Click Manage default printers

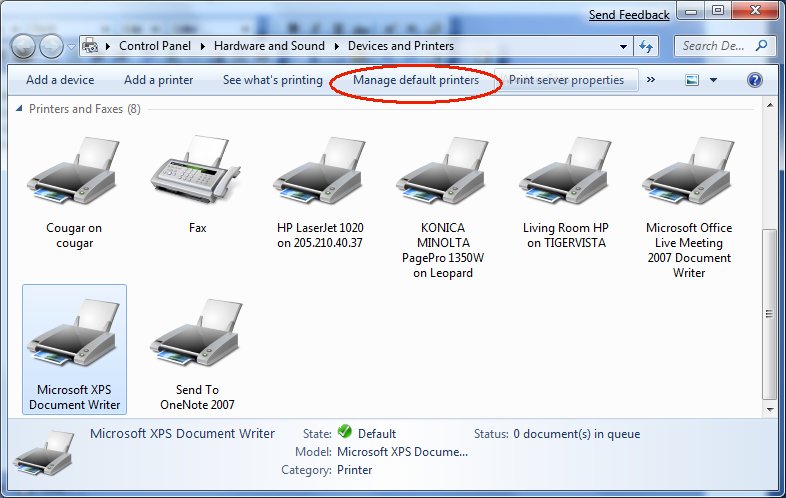point(416,80)
